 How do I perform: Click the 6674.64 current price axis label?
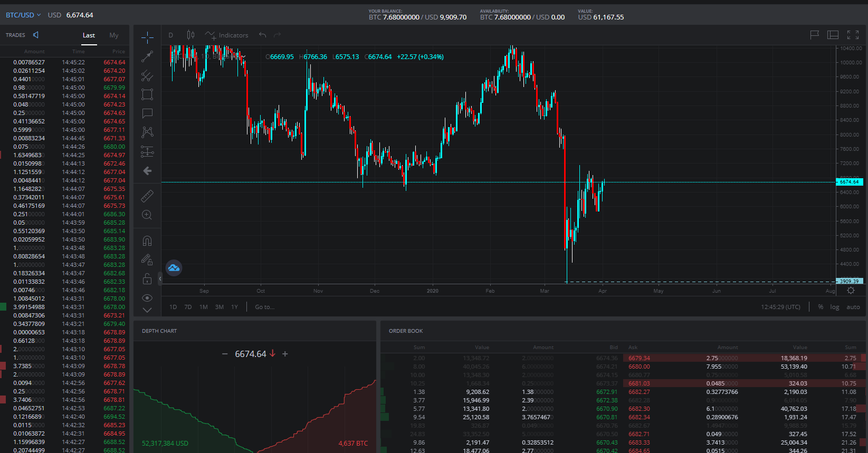pyautogui.click(x=849, y=182)
